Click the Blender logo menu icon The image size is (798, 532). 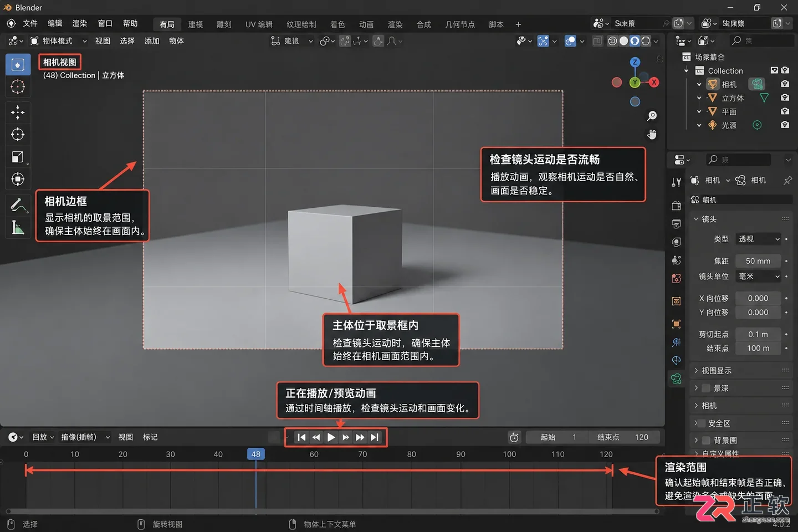(11, 23)
